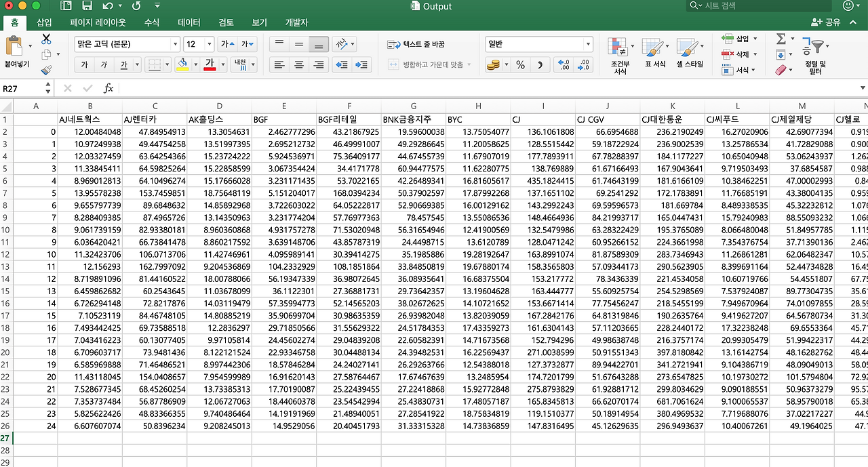Decrease indent icon
The width and height of the screenshot is (868, 467).
pyautogui.click(x=342, y=64)
